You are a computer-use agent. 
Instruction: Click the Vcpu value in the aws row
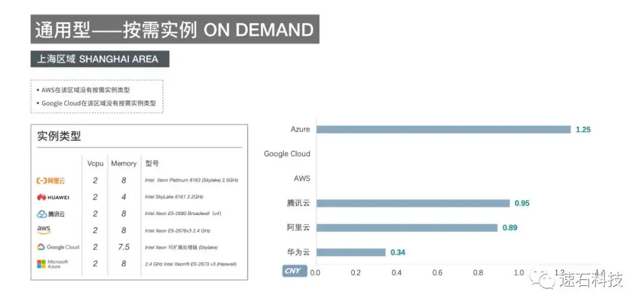click(x=95, y=231)
